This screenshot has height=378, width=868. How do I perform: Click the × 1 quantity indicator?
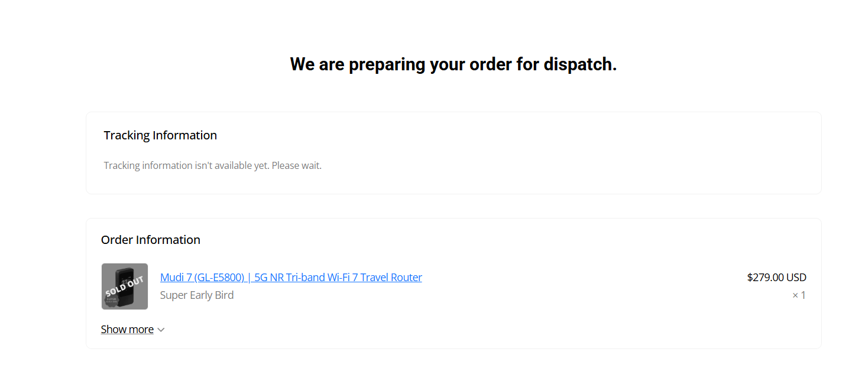(799, 295)
